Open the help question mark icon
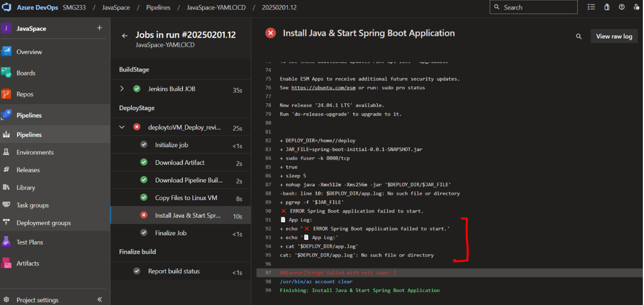This screenshot has width=644, height=305. 621,7
